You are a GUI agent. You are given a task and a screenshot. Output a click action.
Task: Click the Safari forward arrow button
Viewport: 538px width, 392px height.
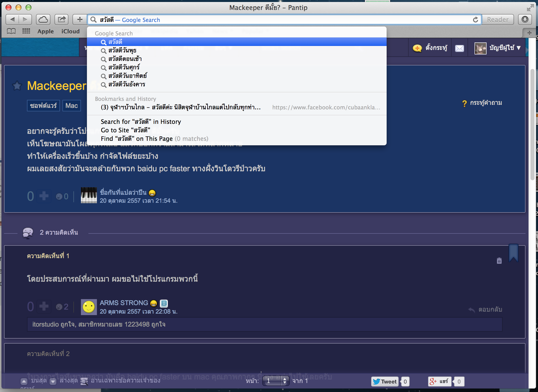[25, 19]
